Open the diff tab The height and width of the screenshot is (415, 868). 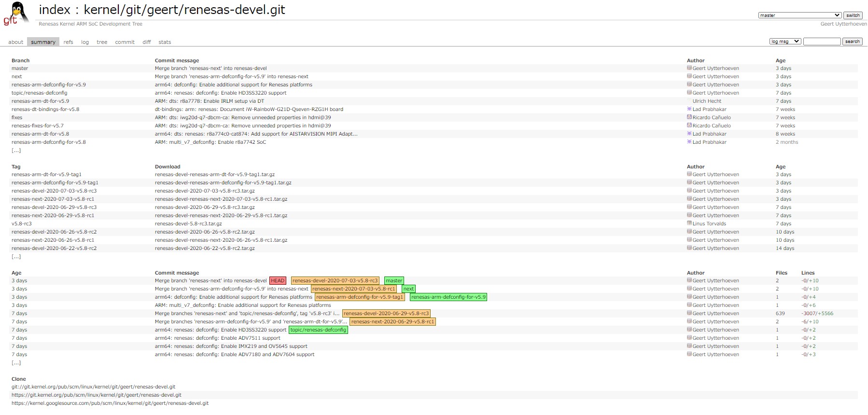[147, 42]
